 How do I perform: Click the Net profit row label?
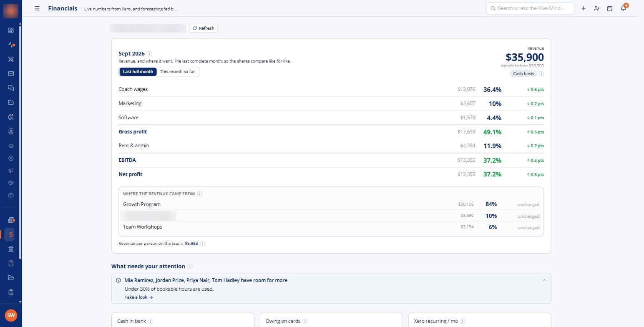(x=131, y=174)
